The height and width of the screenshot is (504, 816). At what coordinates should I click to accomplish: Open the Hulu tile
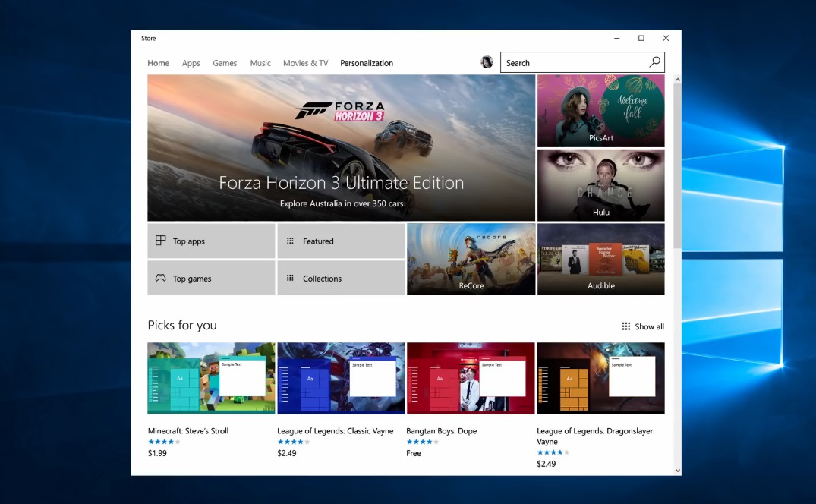[x=600, y=185]
